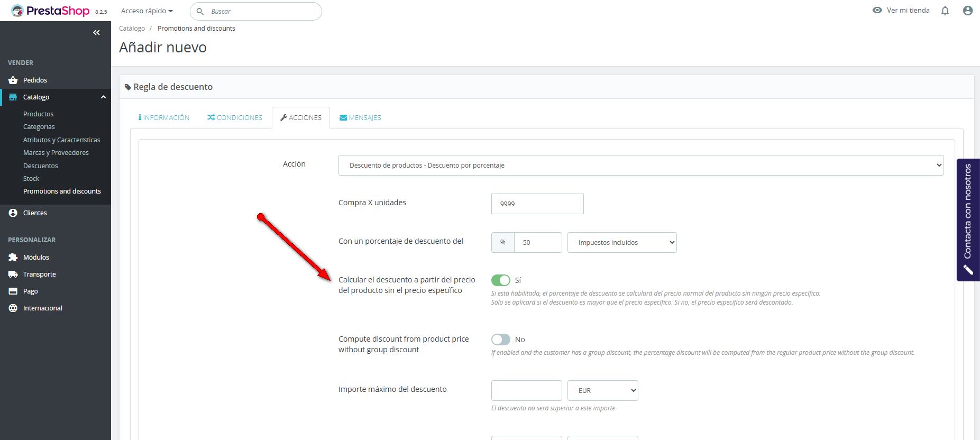This screenshot has width=980, height=440.
Task: Click the Contacta con nosotros button
Action: (x=968, y=219)
